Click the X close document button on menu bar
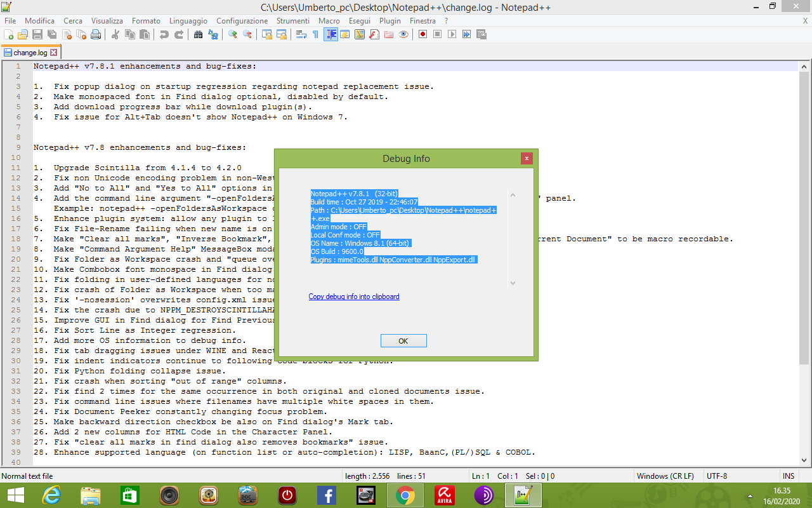This screenshot has height=508, width=812. point(805,21)
